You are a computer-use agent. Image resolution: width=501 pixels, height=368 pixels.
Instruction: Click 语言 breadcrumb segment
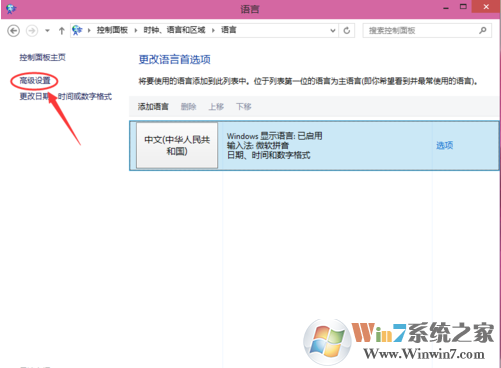click(229, 30)
